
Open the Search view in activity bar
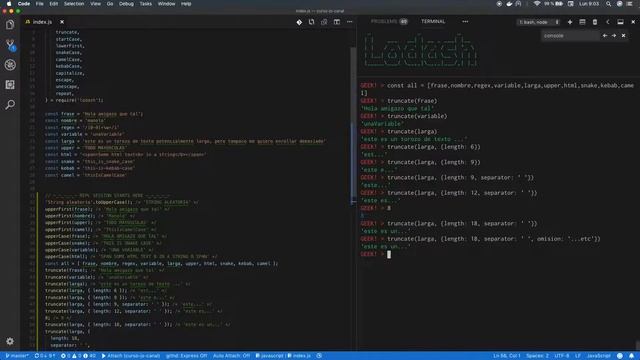(10, 104)
